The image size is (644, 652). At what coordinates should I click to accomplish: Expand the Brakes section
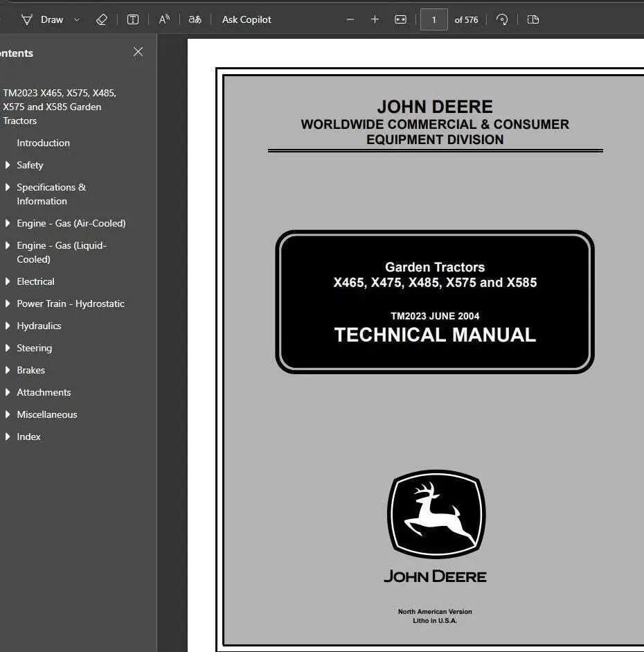[8, 370]
